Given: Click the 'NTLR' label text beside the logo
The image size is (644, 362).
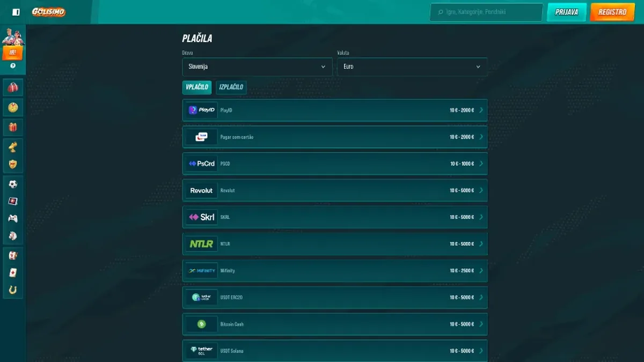Looking at the screenshot, I should tap(225, 244).
